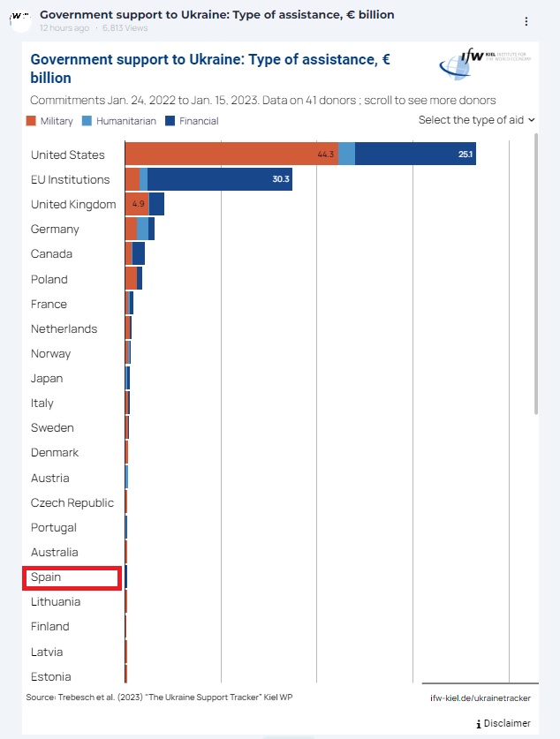Click the United Kingdom military bar
The height and width of the screenshot is (739, 560).
tap(136, 204)
